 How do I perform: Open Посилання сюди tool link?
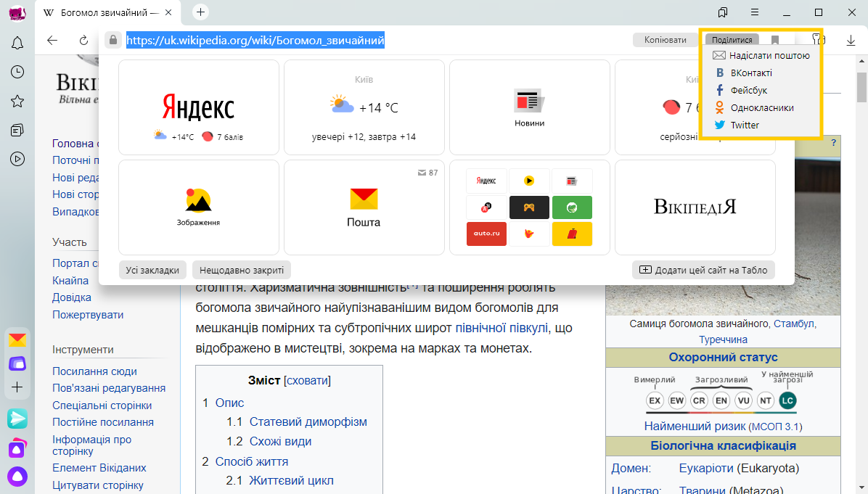pyautogui.click(x=94, y=371)
